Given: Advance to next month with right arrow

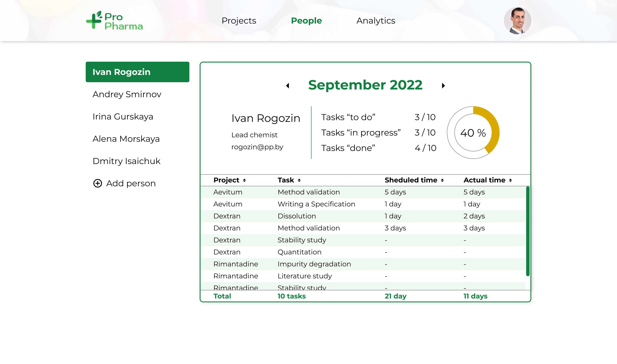Looking at the screenshot, I should (443, 86).
